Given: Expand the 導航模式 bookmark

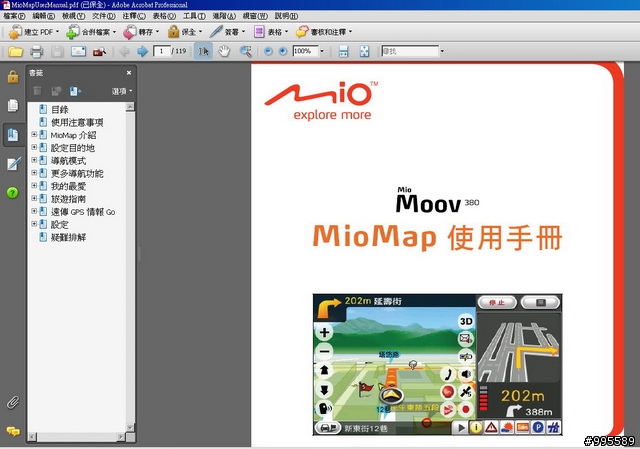Looking at the screenshot, I should [x=34, y=160].
